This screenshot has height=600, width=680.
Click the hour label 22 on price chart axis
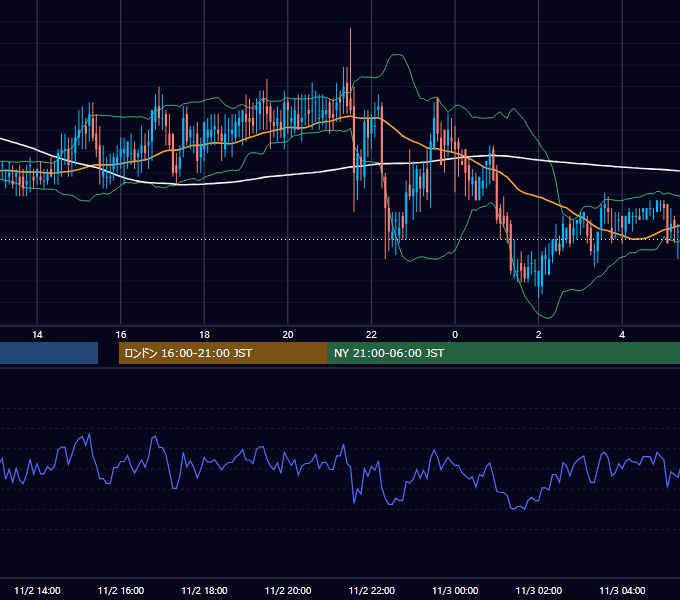371,335
